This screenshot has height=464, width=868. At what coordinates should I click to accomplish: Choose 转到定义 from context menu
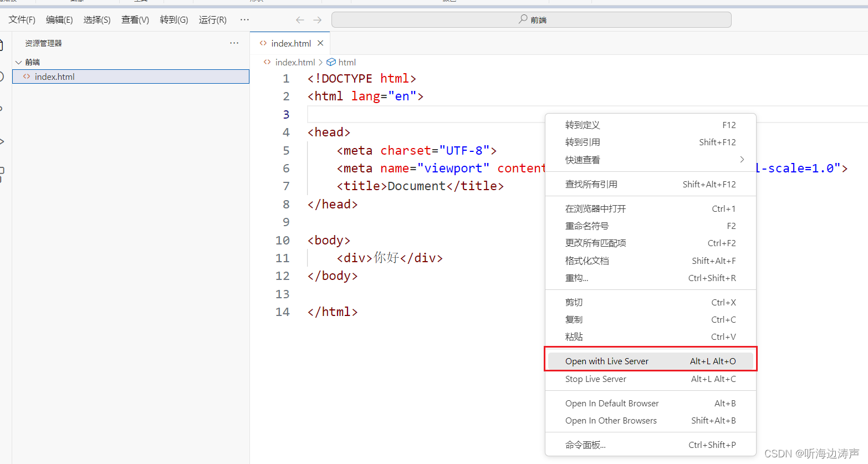651,125
